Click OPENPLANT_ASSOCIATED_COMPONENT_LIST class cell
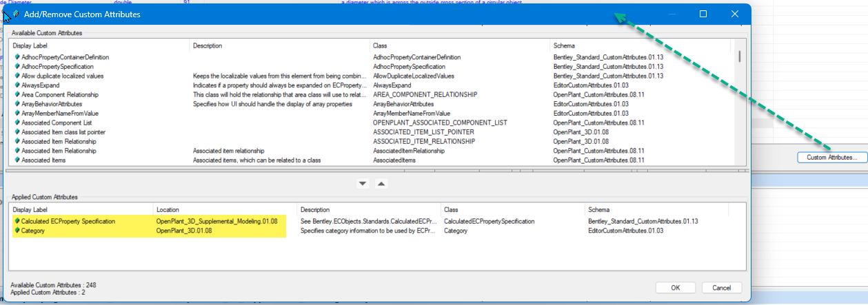The height and width of the screenshot is (305, 868). tap(440, 123)
